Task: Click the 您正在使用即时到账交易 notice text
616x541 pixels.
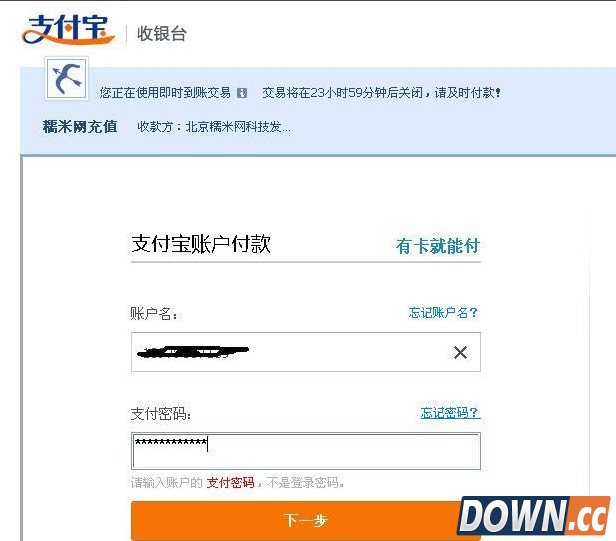Action: (x=165, y=93)
